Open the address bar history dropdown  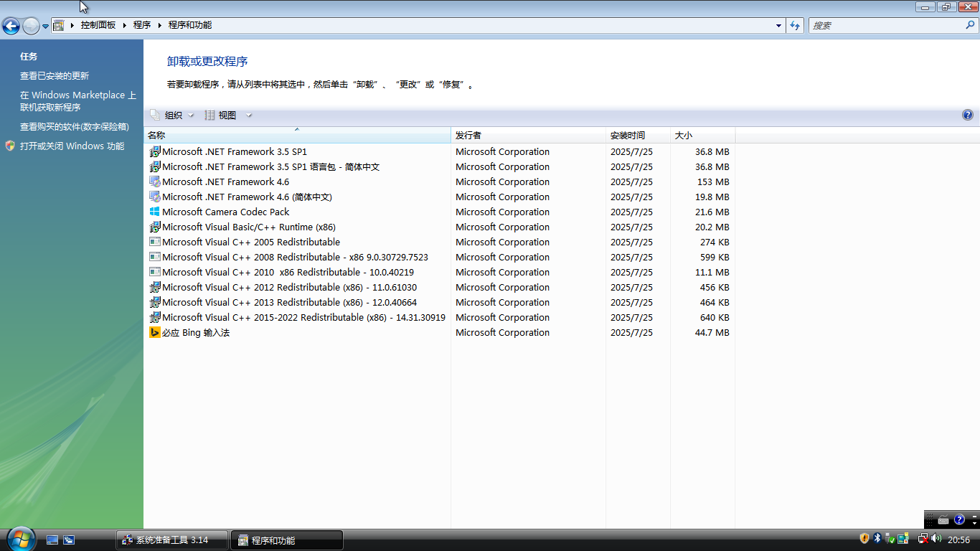(x=779, y=26)
